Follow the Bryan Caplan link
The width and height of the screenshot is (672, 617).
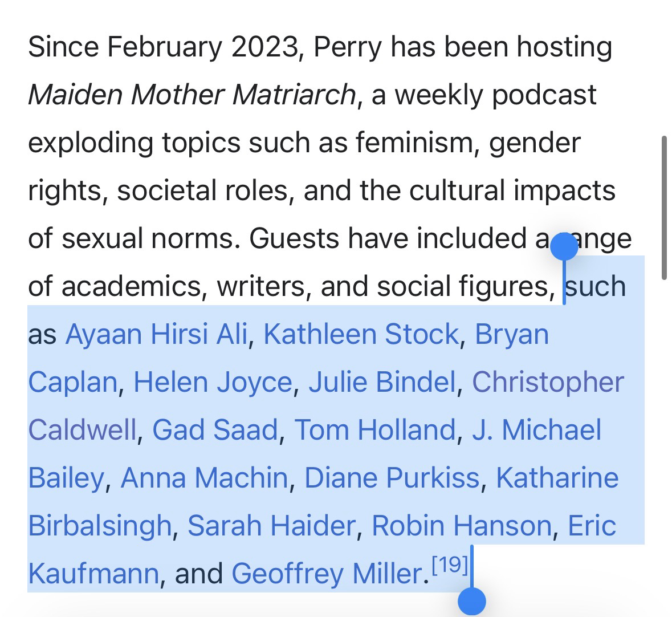click(x=511, y=334)
